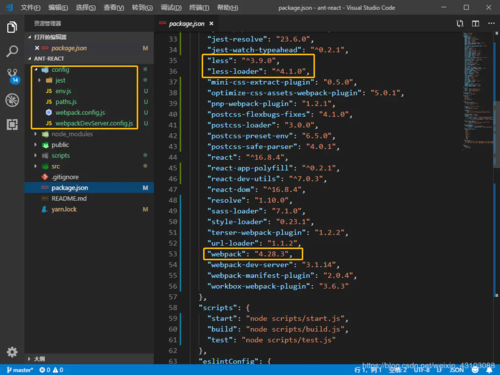Open the Search view in activity bar
Viewport: 500px width, 375px height.
(12, 51)
